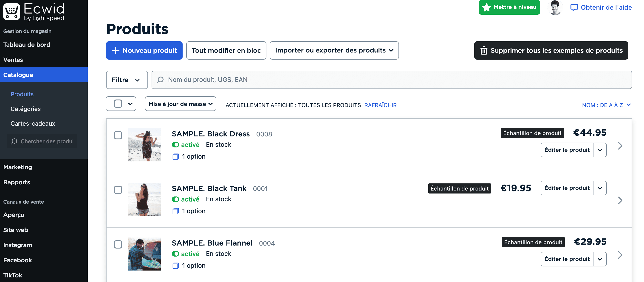Toggle activé switch for Black Tank
This screenshot has width=644, height=282.
click(x=175, y=199)
